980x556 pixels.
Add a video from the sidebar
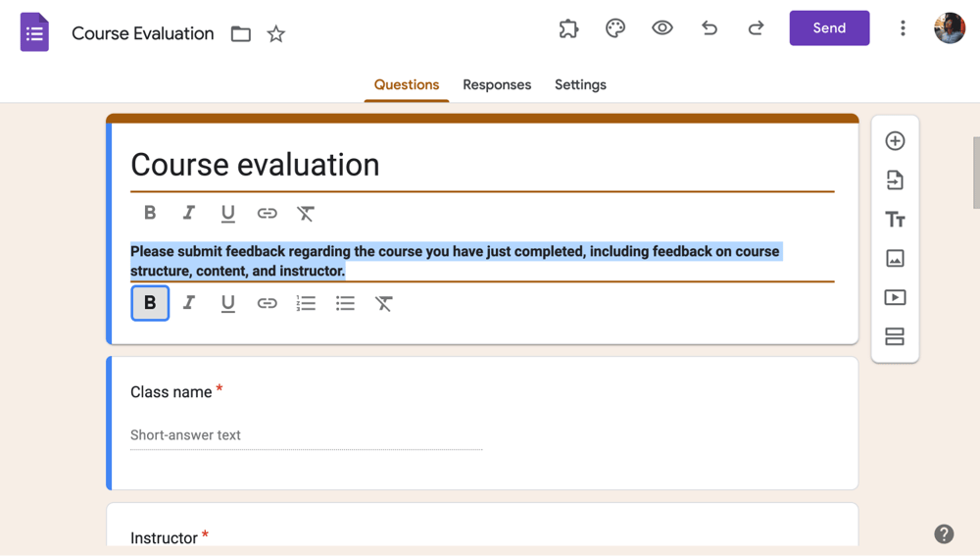point(894,297)
